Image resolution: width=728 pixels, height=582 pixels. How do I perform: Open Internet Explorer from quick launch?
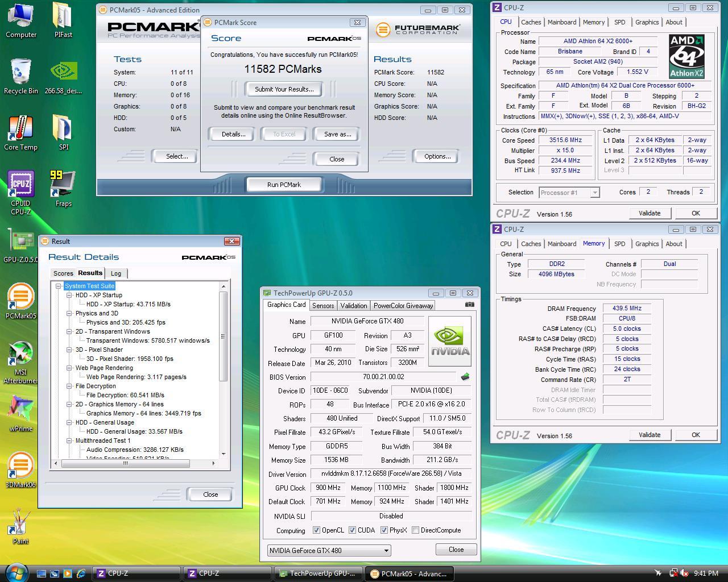[81, 573]
